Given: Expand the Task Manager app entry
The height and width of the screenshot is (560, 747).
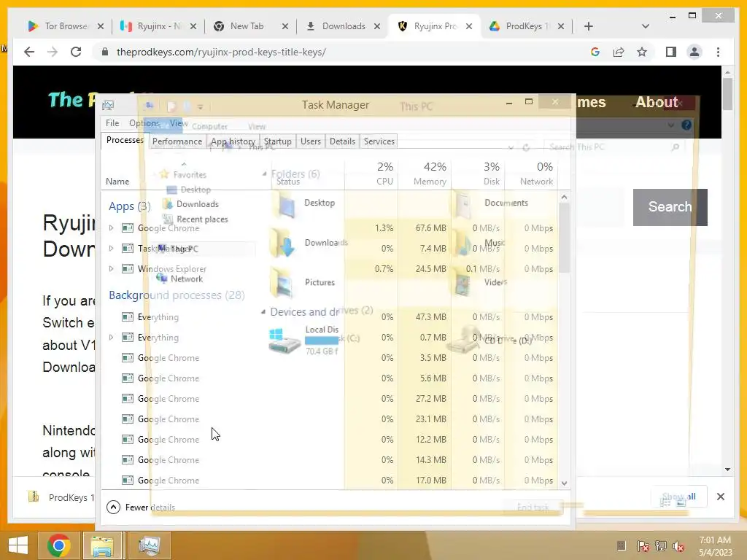Looking at the screenshot, I should pos(111,248).
